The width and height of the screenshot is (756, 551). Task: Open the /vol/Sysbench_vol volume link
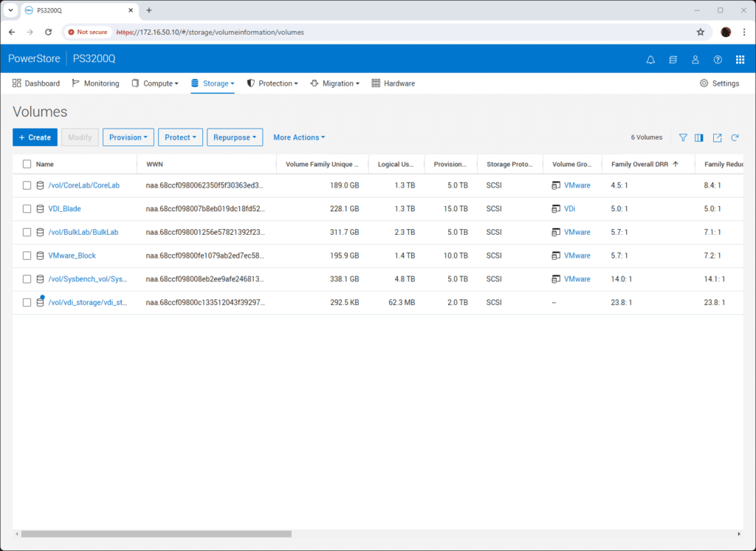(x=88, y=279)
